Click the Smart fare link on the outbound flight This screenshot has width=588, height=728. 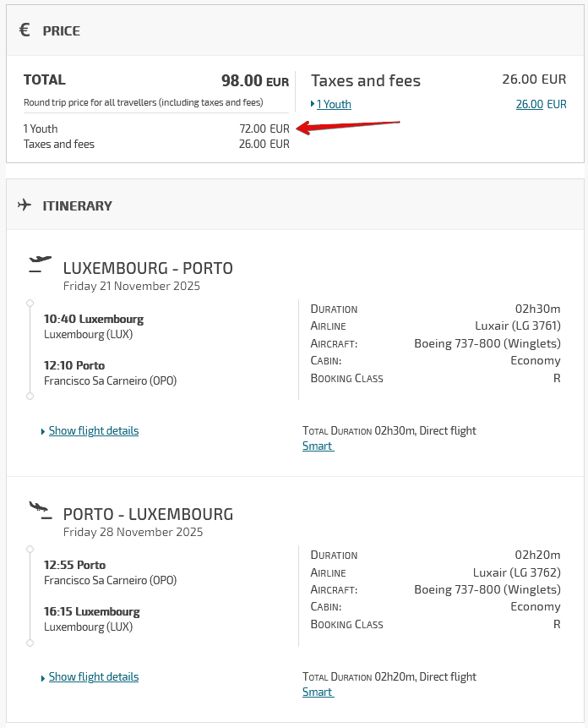(x=317, y=446)
